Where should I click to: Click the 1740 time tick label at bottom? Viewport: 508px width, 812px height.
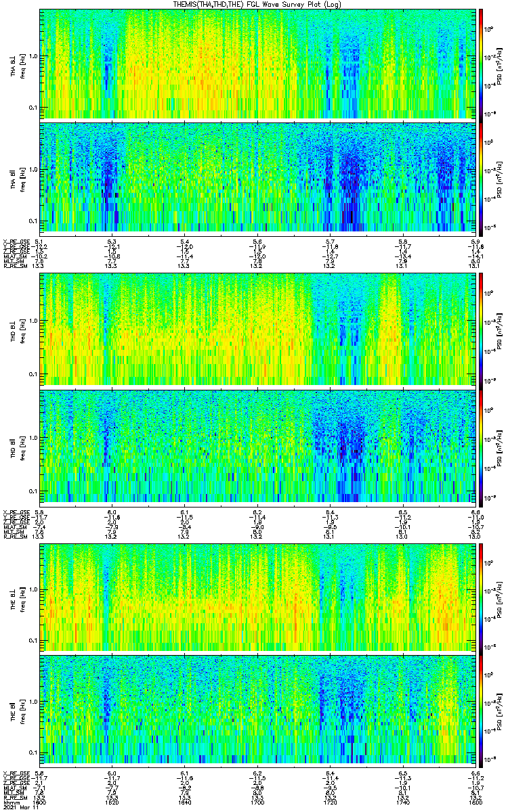coord(402,802)
